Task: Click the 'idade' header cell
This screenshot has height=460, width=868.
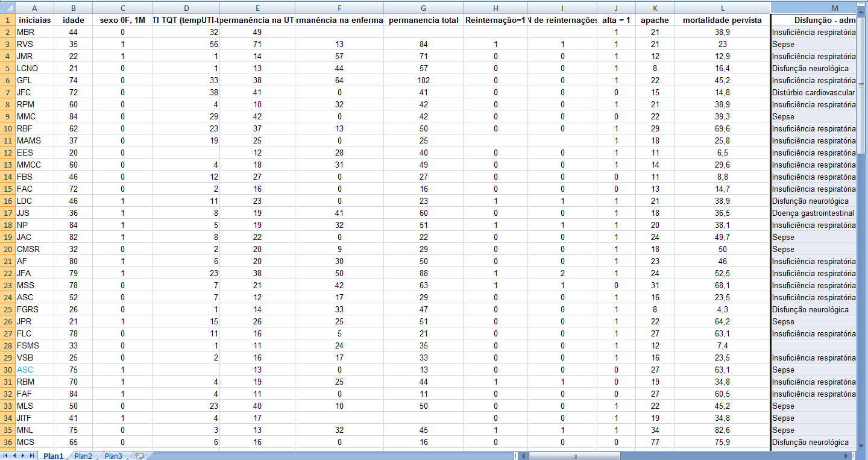Action: [74, 20]
